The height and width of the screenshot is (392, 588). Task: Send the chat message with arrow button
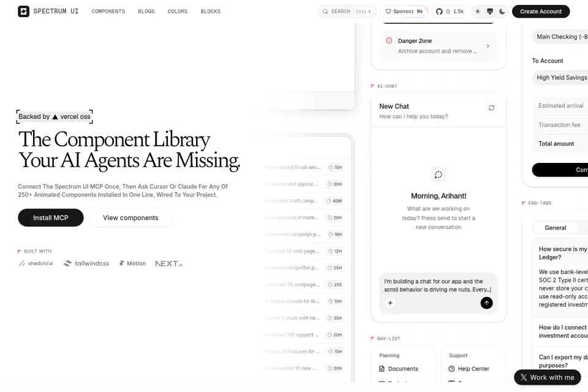pyautogui.click(x=486, y=303)
